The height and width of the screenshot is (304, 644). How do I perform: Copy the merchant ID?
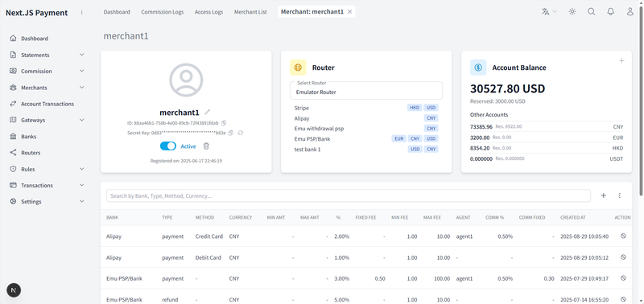(x=224, y=123)
